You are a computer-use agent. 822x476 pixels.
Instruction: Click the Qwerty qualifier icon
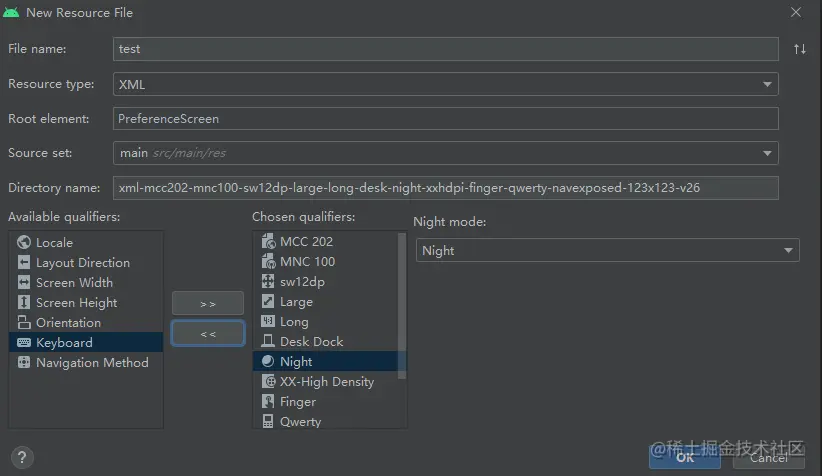(268, 421)
